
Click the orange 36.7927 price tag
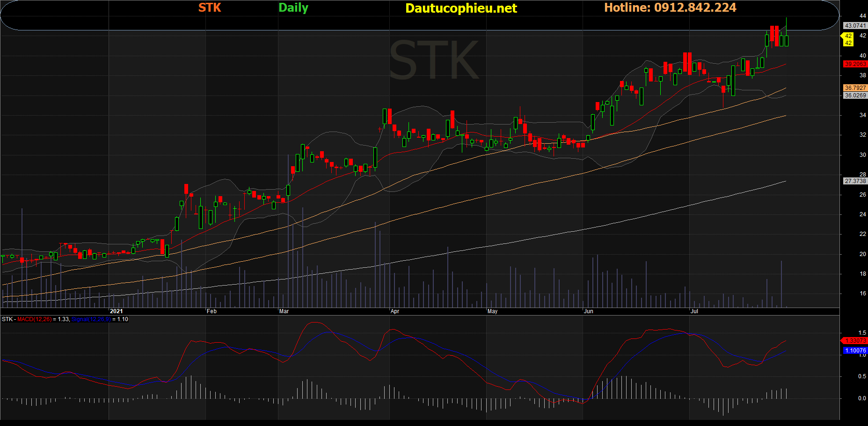(855, 88)
